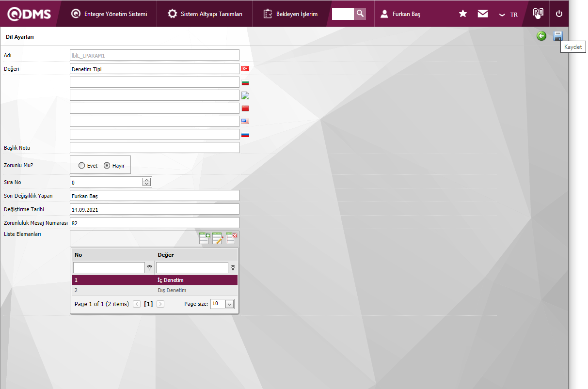Click the Russian value input field
588x389 pixels.
[155, 135]
